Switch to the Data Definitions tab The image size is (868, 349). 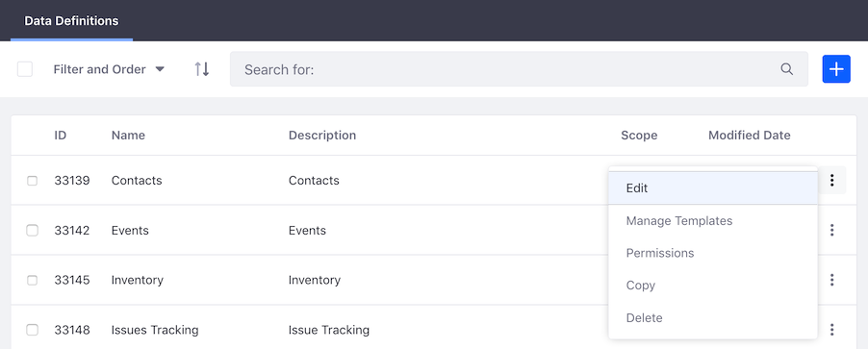pos(71,20)
